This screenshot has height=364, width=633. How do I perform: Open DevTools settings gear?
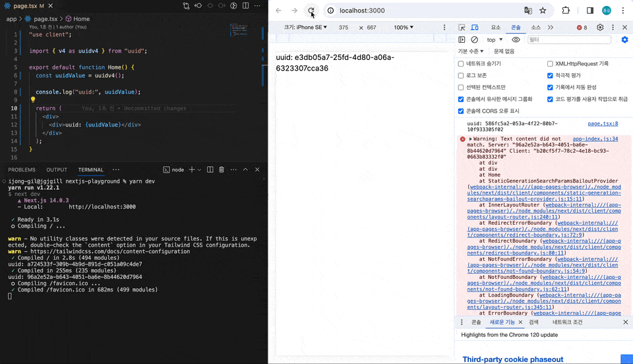pos(600,28)
